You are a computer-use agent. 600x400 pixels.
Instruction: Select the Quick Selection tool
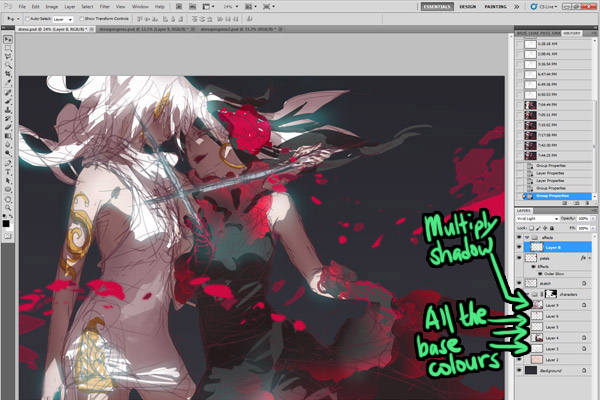(x=8, y=65)
